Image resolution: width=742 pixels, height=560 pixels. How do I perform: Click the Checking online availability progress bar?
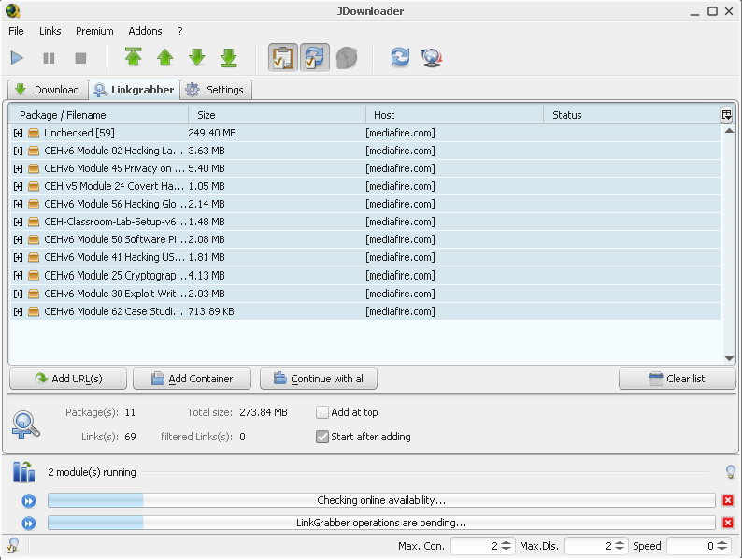click(381, 500)
